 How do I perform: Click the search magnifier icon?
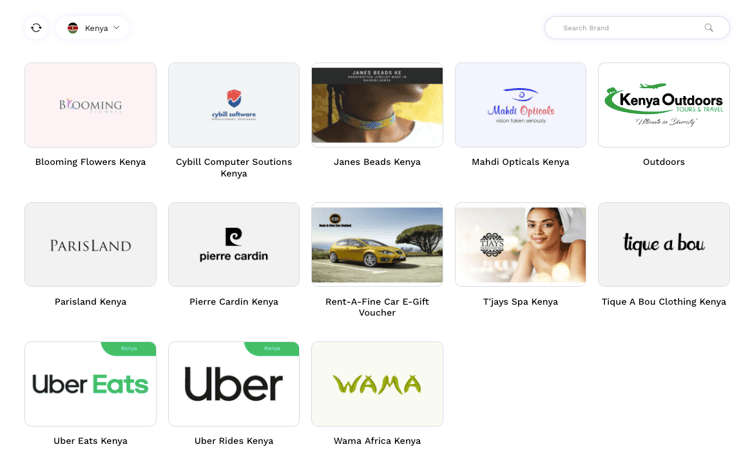tap(708, 28)
